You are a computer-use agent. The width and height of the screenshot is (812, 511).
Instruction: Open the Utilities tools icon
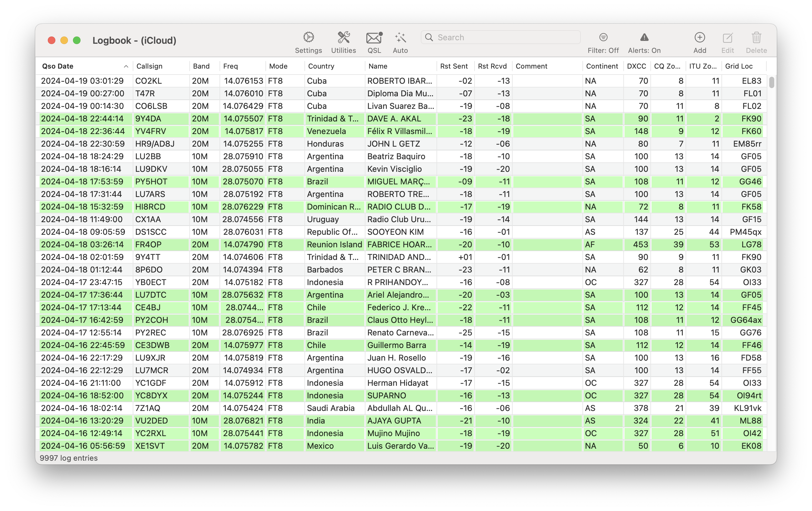pyautogui.click(x=343, y=37)
